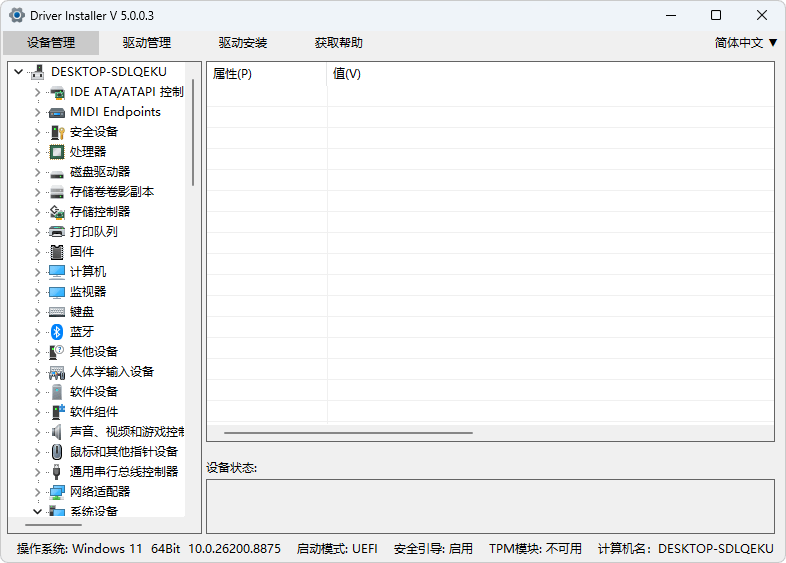Select the MIDI Endpoints tree entry
Screen dimensions: 786x563
point(115,112)
